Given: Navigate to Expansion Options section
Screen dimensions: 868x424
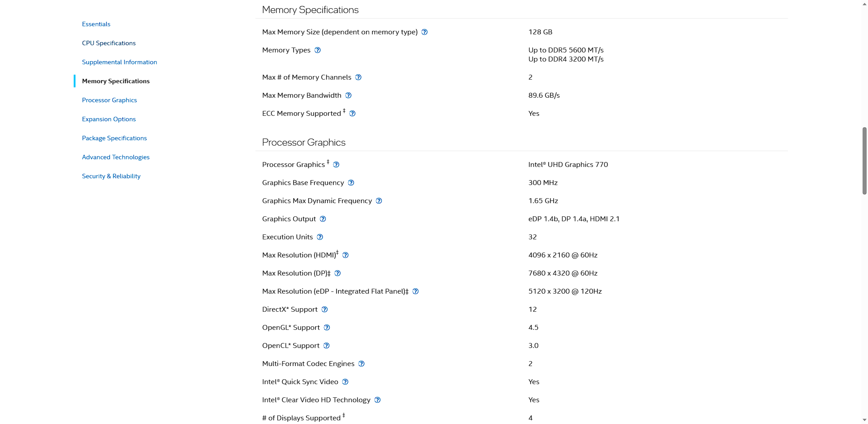Looking at the screenshot, I should (109, 119).
